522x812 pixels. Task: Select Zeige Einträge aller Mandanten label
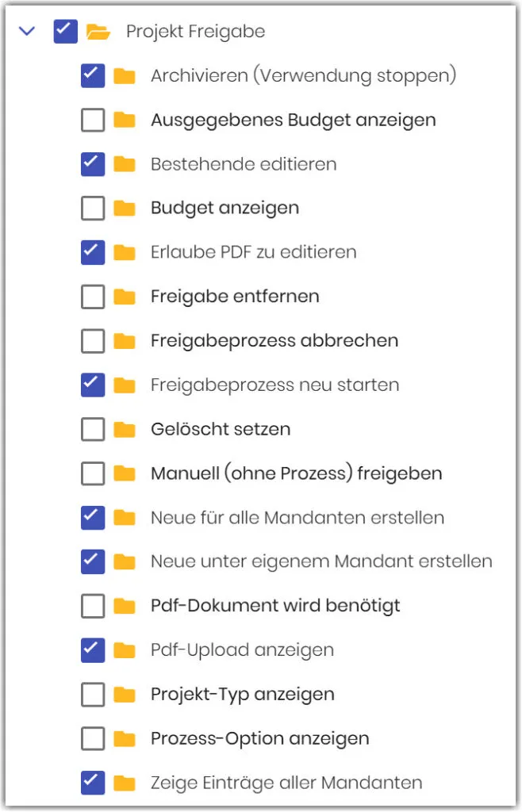click(286, 783)
